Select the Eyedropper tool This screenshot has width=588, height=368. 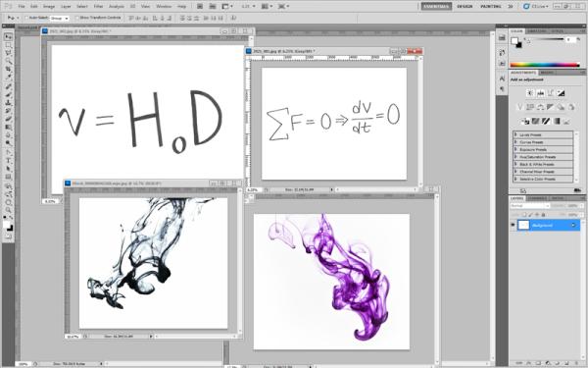8,78
